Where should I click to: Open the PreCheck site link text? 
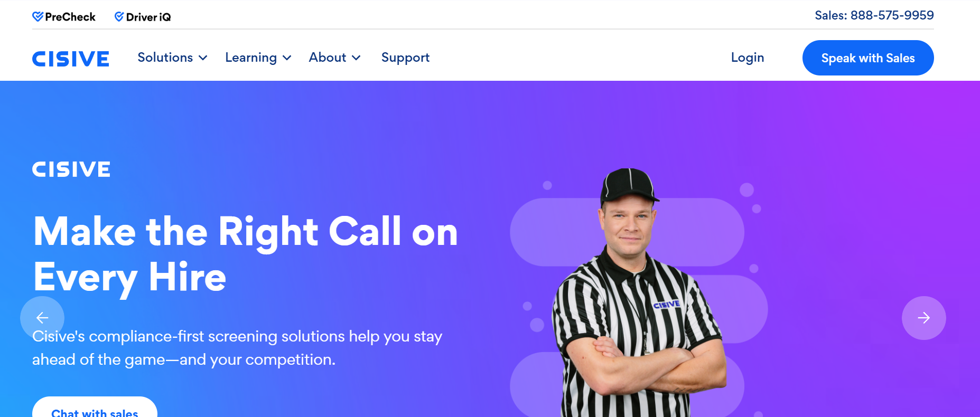70,17
